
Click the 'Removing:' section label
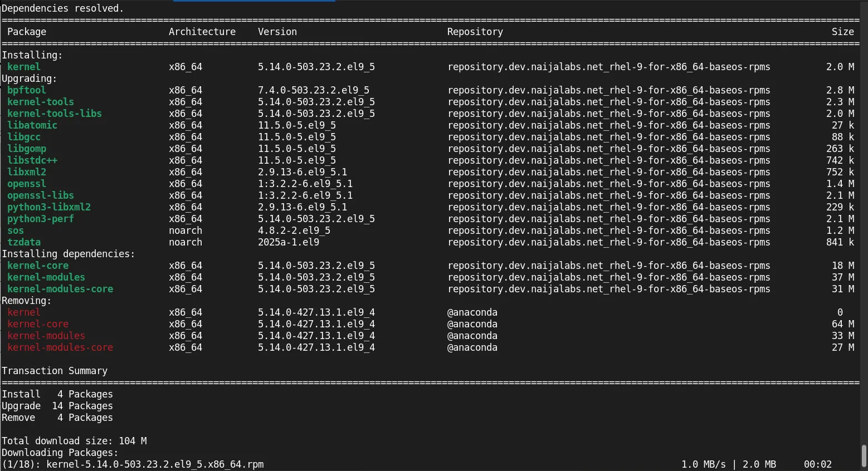[x=27, y=301]
